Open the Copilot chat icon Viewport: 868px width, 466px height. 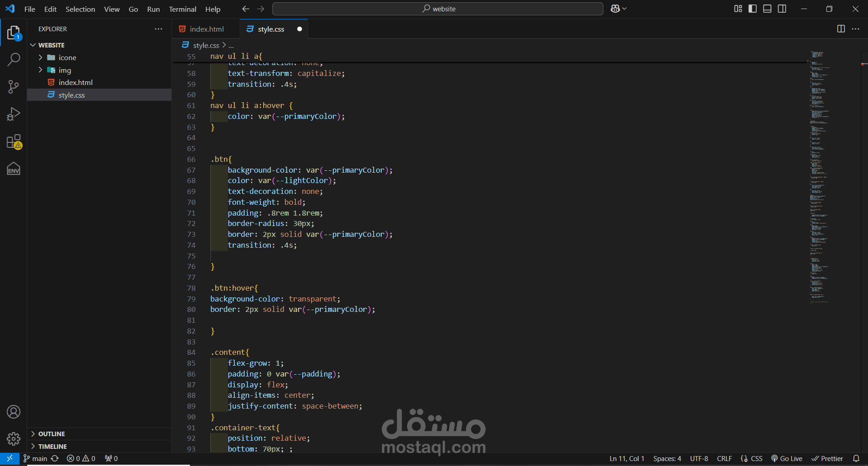[615, 9]
